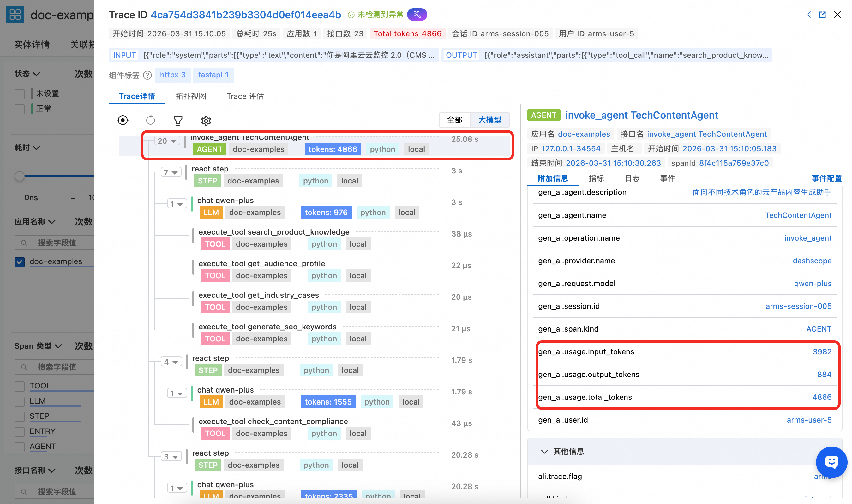Open the chat assistant floating icon

click(x=831, y=462)
